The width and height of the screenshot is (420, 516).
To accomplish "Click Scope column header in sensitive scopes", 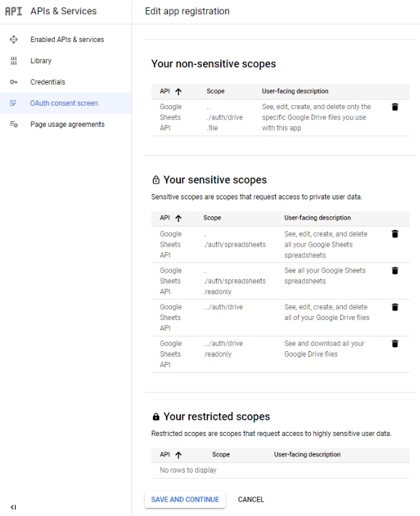I will click(x=212, y=218).
